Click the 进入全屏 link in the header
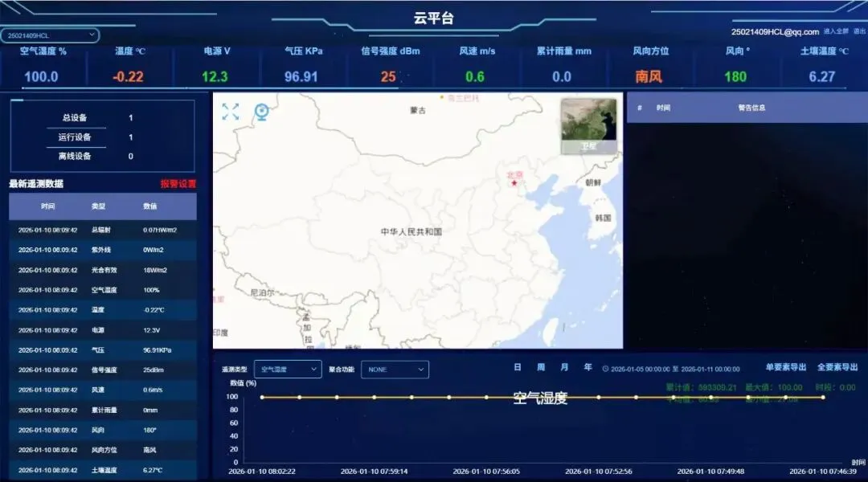The width and height of the screenshot is (868, 482). tap(835, 31)
